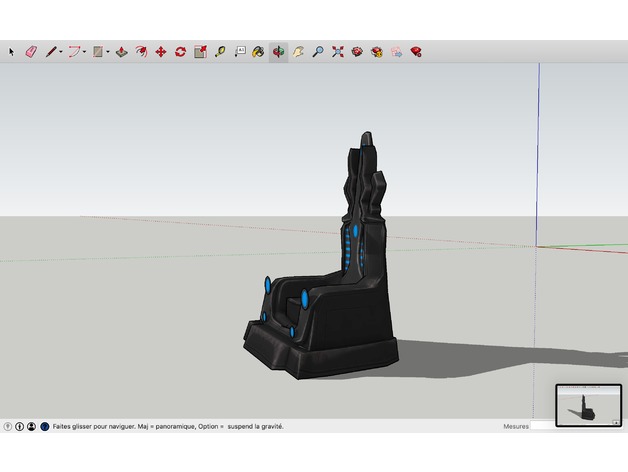
Task: Click the Offset tool
Action: (141, 51)
